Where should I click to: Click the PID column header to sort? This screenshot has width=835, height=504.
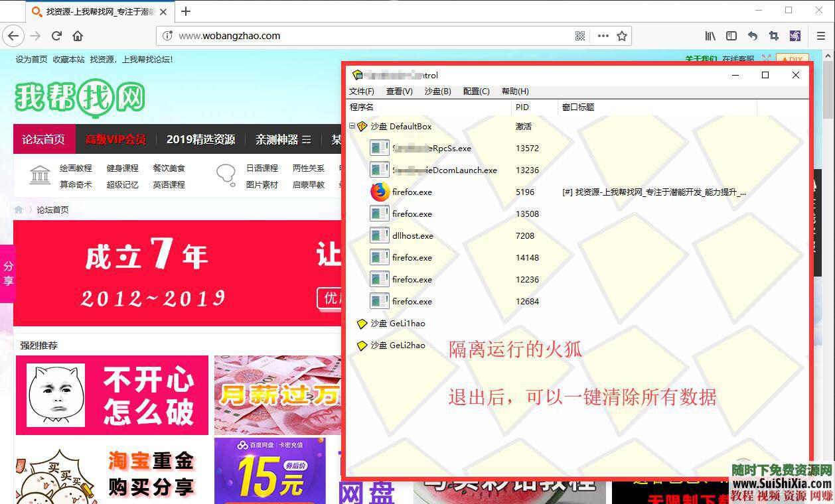(522, 107)
